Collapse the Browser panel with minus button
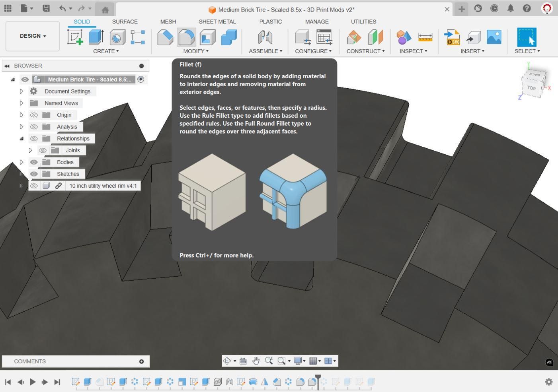The image size is (558, 392). 141,66
